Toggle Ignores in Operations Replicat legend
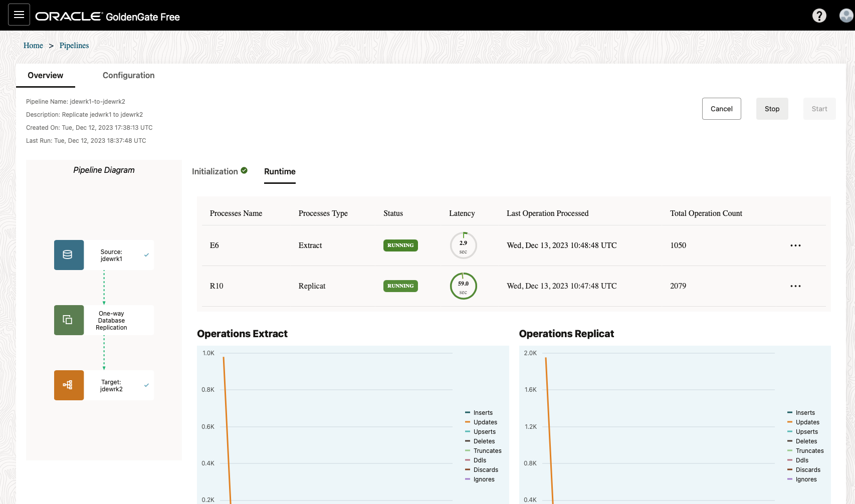855x504 pixels. pyautogui.click(x=802, y=479)
